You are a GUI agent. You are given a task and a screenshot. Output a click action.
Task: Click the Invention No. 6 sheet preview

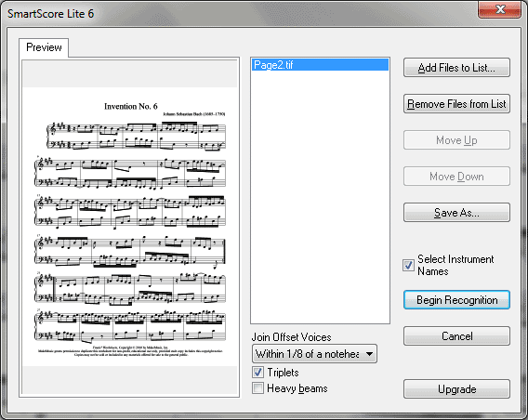(x=129, y=227)
